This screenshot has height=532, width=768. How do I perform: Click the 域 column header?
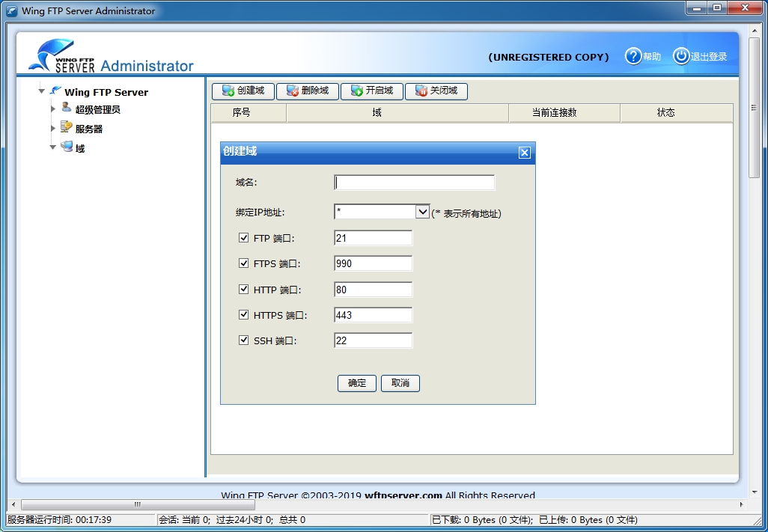click(x=397, y=113)
